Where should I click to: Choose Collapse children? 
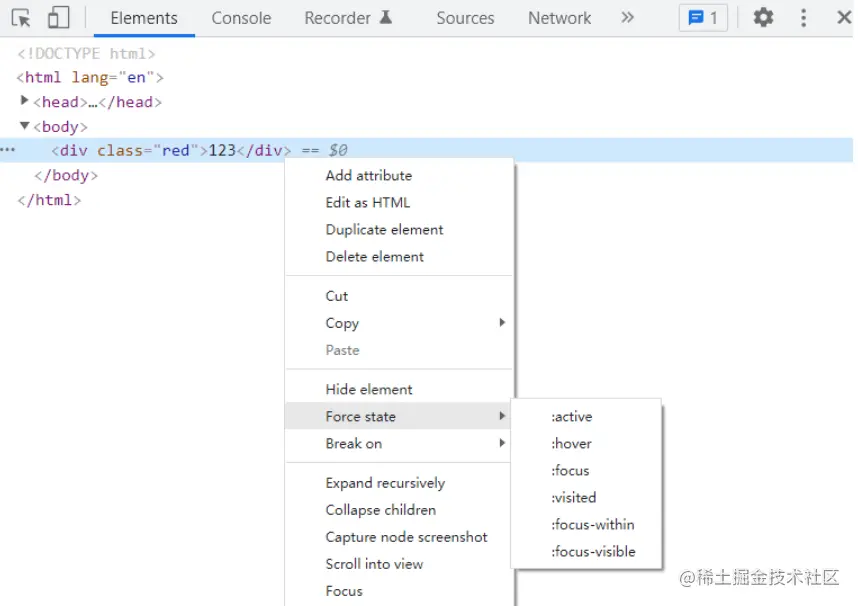(x=399, y=510)
